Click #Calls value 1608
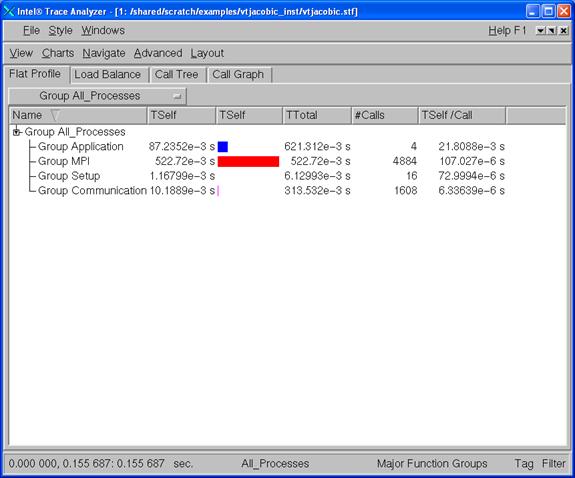Image resolution: width=575 pixels, height=478 pixels. (x=405, y=191)
